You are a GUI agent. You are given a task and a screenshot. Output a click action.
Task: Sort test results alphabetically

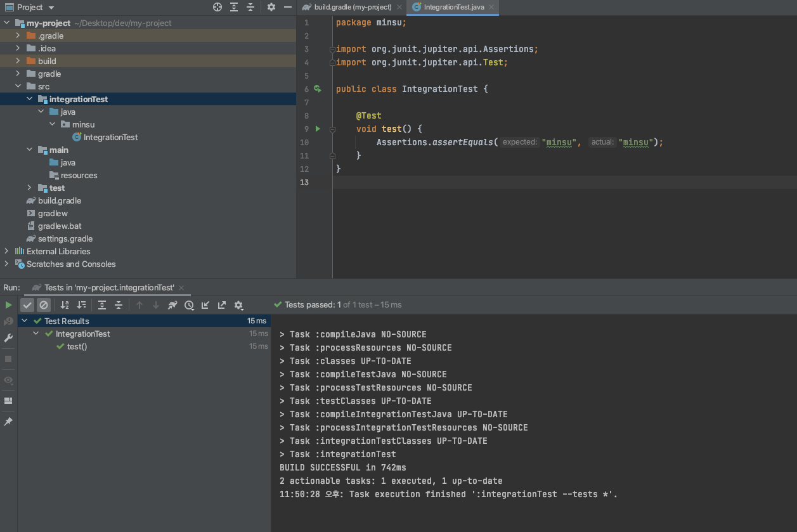point(64,305)
